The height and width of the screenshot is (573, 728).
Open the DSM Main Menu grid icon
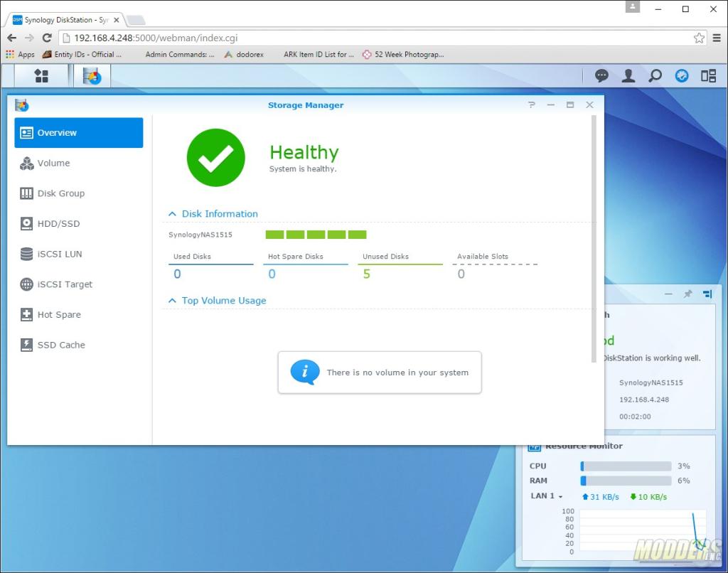tap(41, 76)
